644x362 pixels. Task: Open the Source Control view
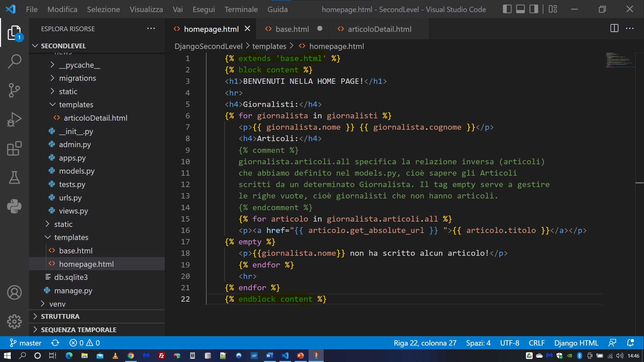(14, 90)
